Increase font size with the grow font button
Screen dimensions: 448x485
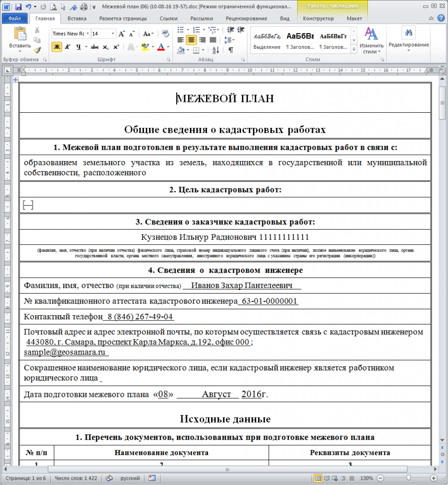[x=122, y=34]
